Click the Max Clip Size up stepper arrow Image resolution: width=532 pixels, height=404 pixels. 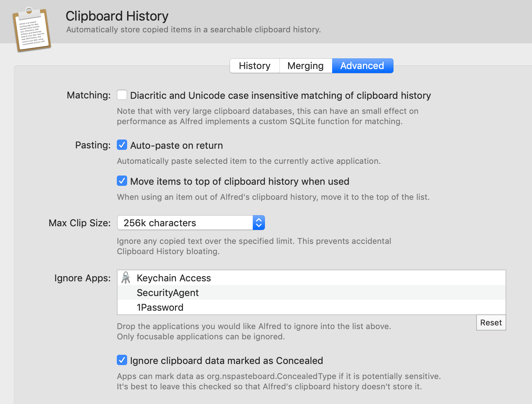coord(259,220)
